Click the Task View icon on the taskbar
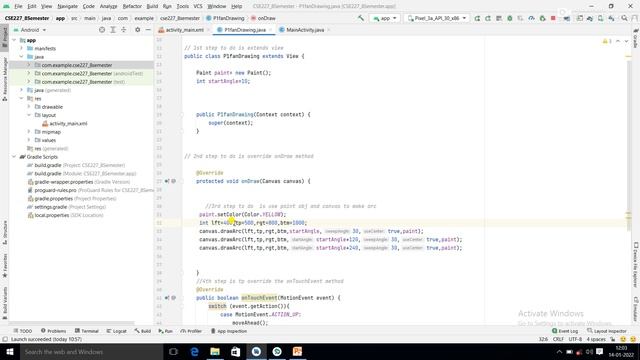 coord(173,351)
